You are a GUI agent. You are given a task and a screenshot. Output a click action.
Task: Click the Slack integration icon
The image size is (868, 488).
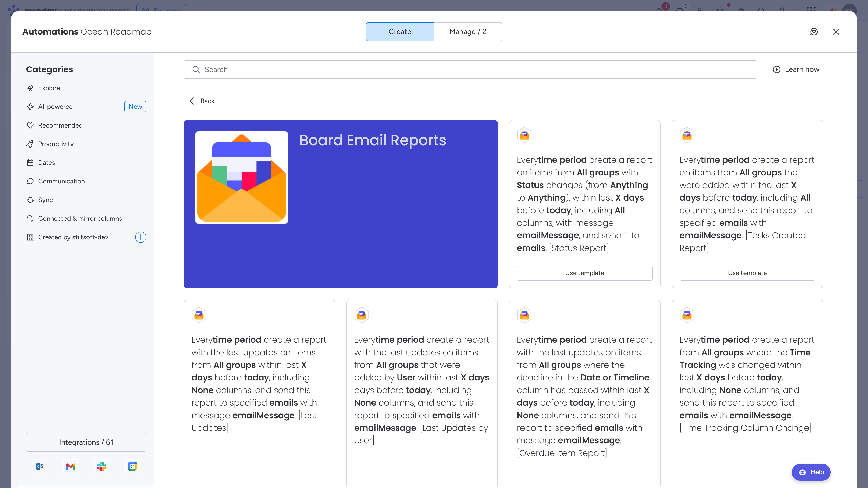tap(102, 466)
